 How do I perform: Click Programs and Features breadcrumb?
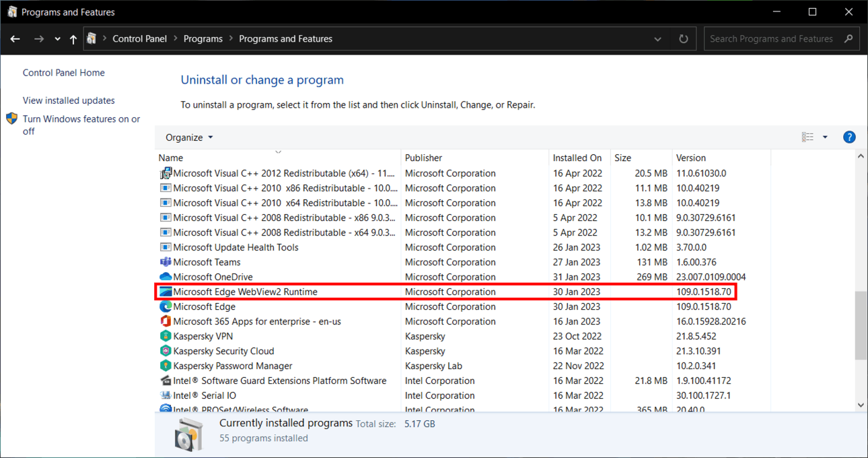pos(286,39)
